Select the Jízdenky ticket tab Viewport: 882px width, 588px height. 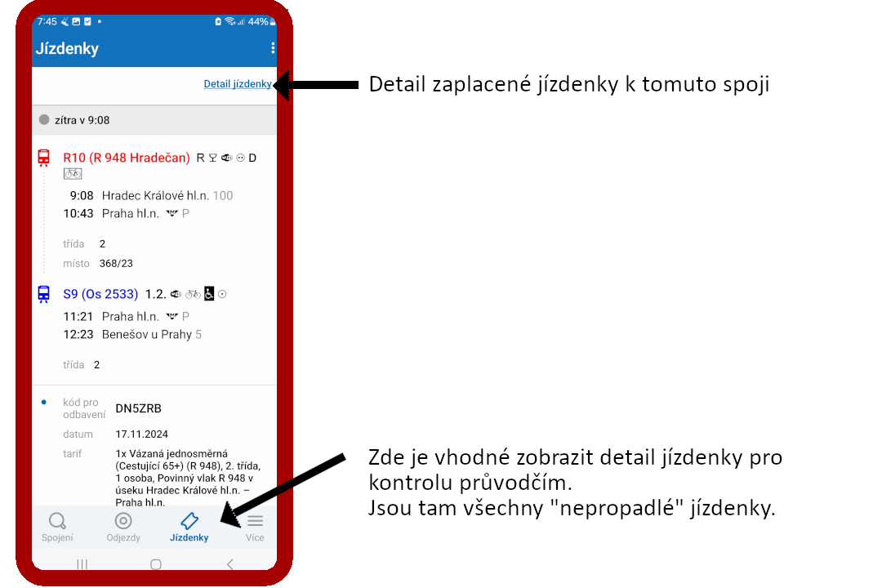[x=189, y=528]
